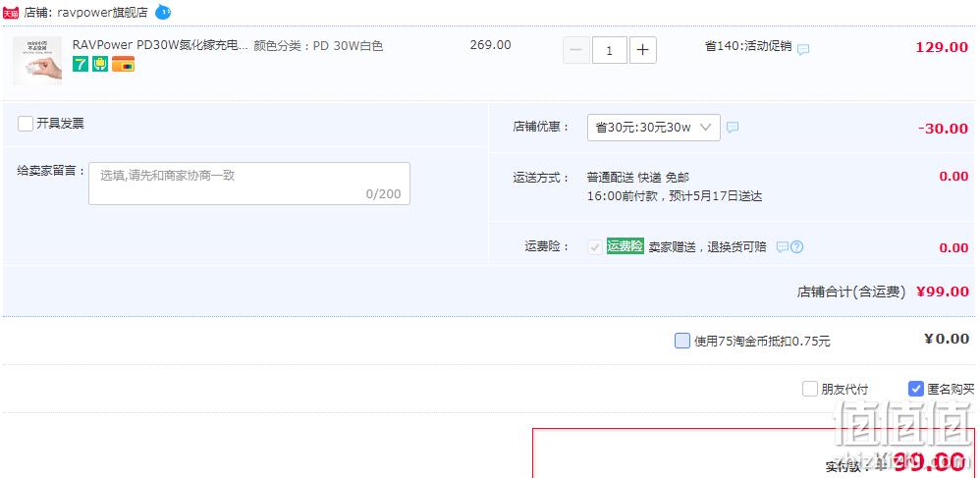Click the ¥99.00 store total
The image size is (980, 478).
click(943, 292)
